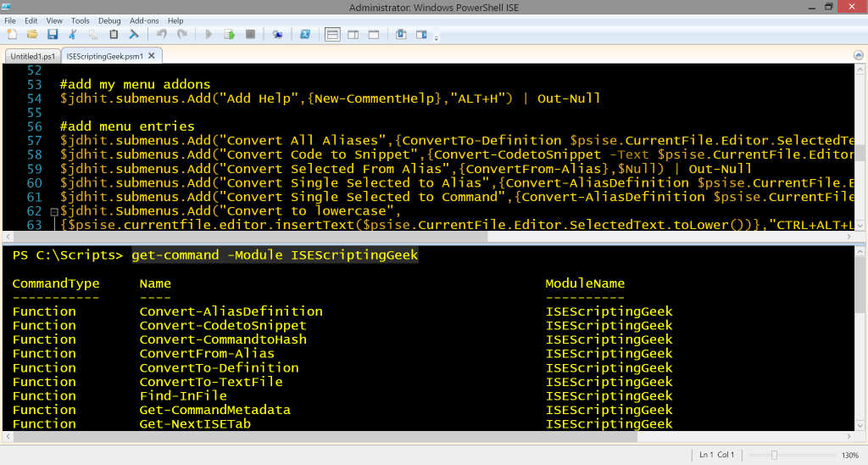Click ConvertTo-Definition in console output
Viewport: 868px width, 465px height.
click(x=219, y=367)
